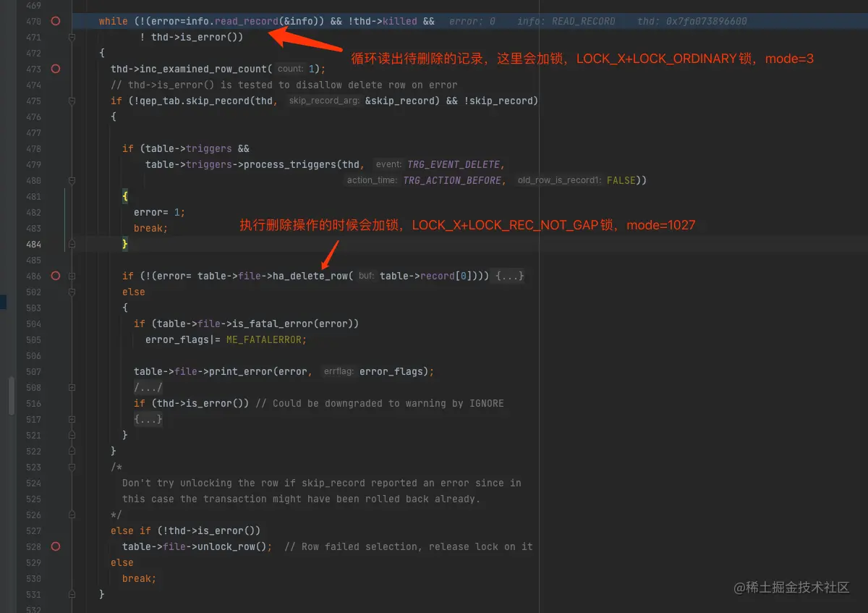Click 'info: READ_RECORD' debug value
The width and height of the screenshot is (868, 613).
(x=566, y=21)
